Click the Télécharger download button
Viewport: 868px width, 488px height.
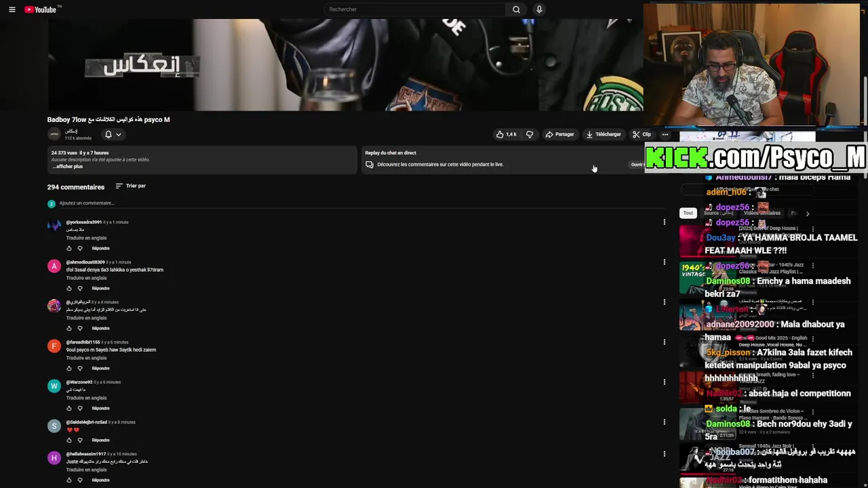tap(604, 134)
